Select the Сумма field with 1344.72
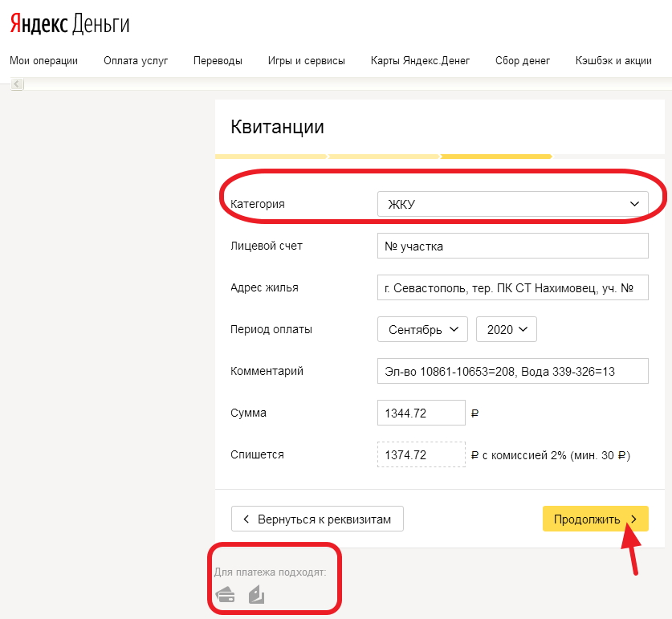The height and width of the screenshot is (619, 672). [x=421, y=413]
